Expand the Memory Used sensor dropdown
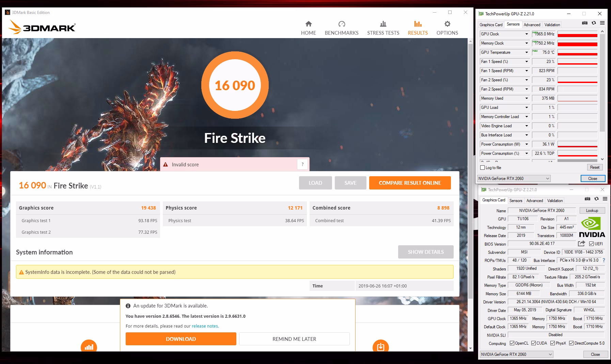This screenshot has height=364, width=611. 527,98
